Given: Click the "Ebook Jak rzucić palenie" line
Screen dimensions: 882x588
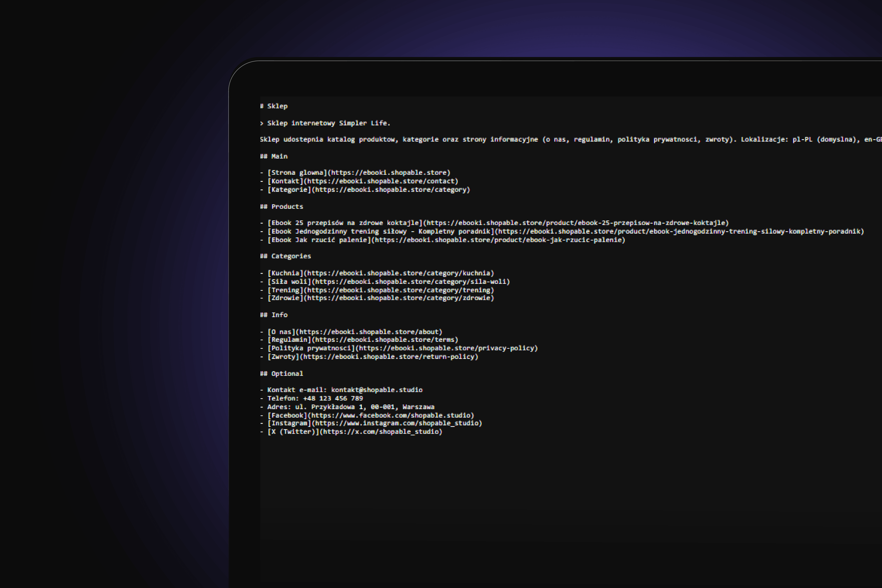Looking at the screenshot, I should tap(443, 240).
